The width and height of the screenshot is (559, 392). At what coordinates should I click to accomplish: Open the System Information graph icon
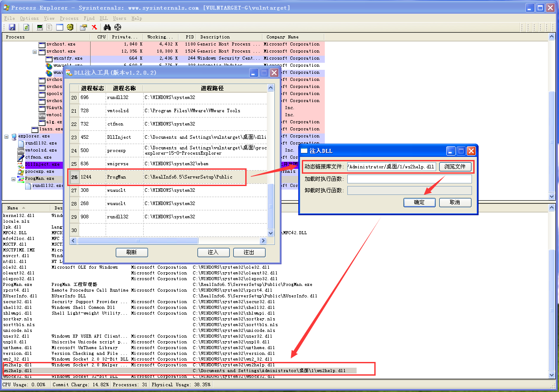point(40,27)
